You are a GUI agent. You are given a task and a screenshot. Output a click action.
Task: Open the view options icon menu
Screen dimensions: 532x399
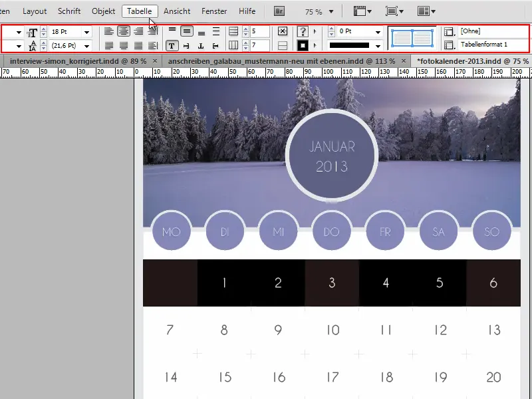362,11
